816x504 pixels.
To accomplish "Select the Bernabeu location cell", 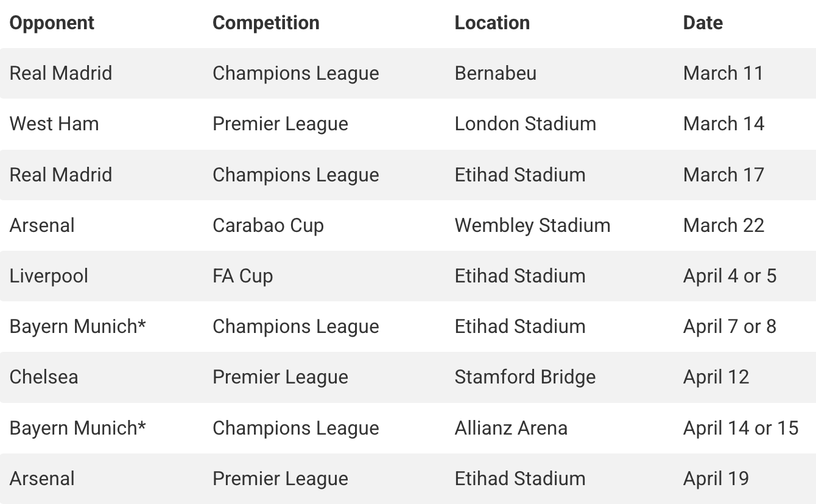I will [x=495, y=74].
